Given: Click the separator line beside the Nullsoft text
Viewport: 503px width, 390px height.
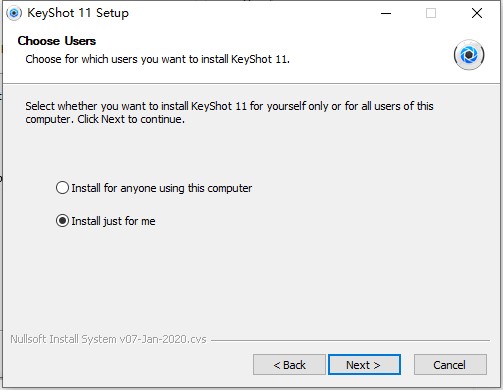Looking at the screenshot, I should click(350, 340).
